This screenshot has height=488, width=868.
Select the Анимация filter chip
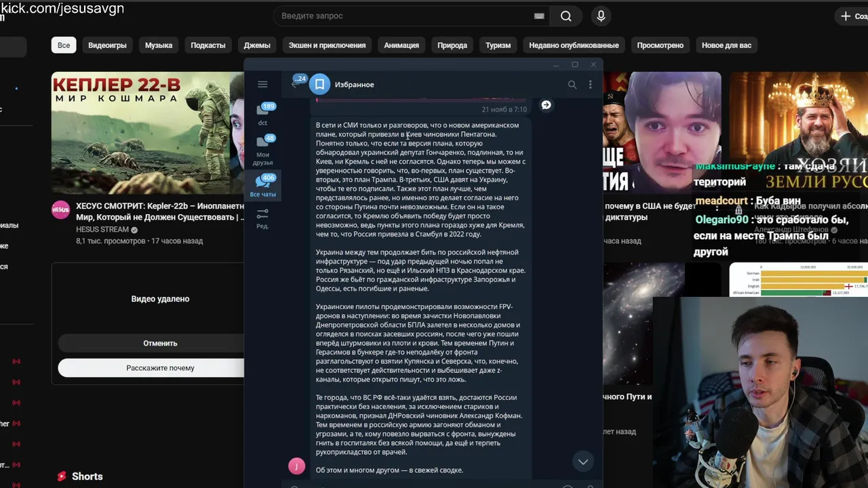[x=401, y=45]
